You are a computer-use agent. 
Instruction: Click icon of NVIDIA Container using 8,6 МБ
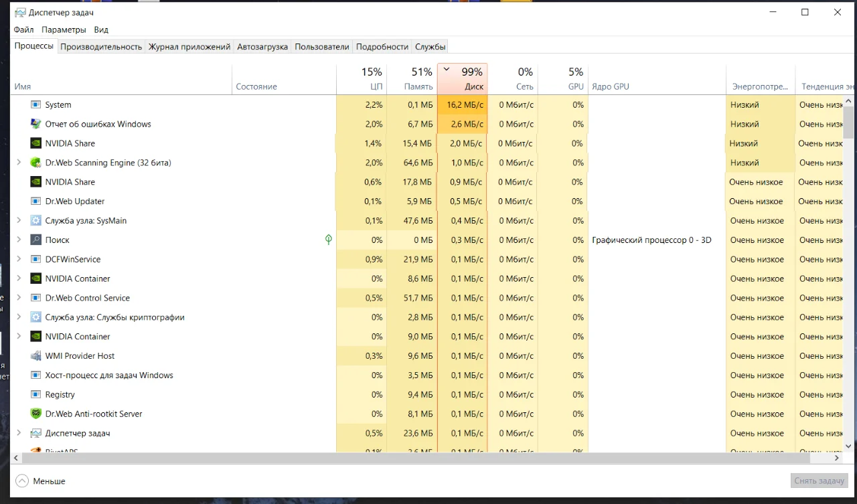(x=36, y=279)
